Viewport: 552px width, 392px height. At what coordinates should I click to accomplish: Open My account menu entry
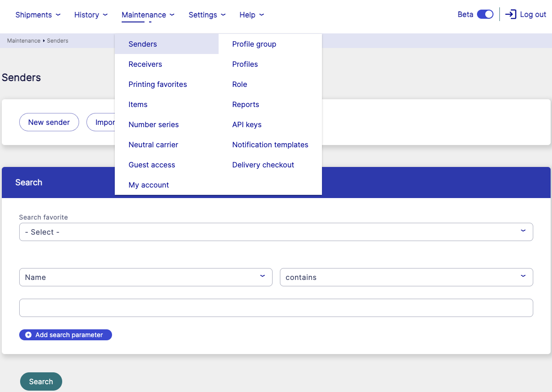[149, 185]
